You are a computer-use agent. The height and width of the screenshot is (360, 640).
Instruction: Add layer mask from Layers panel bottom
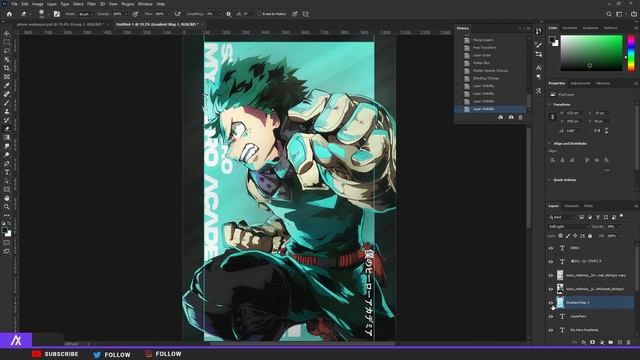[x=593, y=342]
